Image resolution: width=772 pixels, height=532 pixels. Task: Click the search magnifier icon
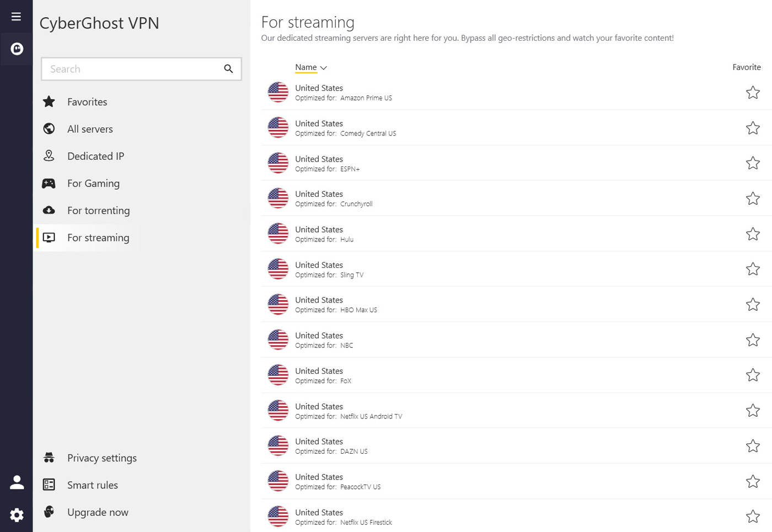(x=228, y=69)
